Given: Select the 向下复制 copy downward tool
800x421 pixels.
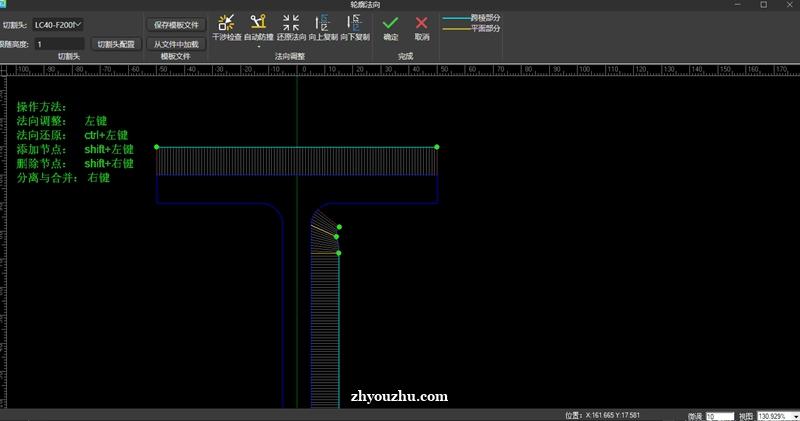Looking at the screenshot, I should point(355,27).
